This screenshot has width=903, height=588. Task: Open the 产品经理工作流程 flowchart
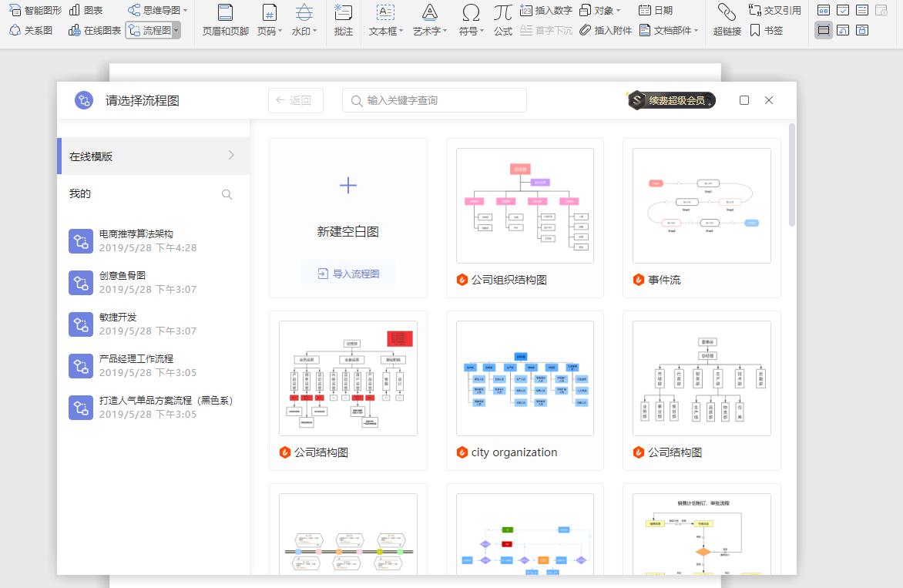click(152, 366)
